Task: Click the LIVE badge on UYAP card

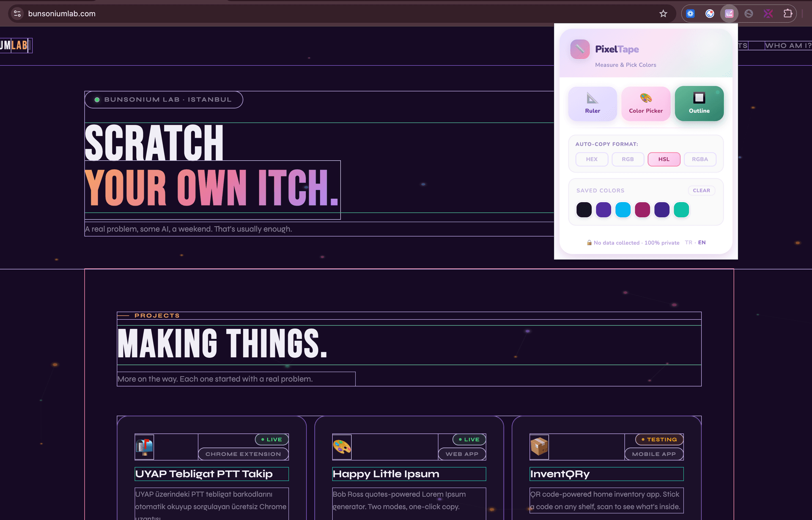Action: tap(272, 440)
